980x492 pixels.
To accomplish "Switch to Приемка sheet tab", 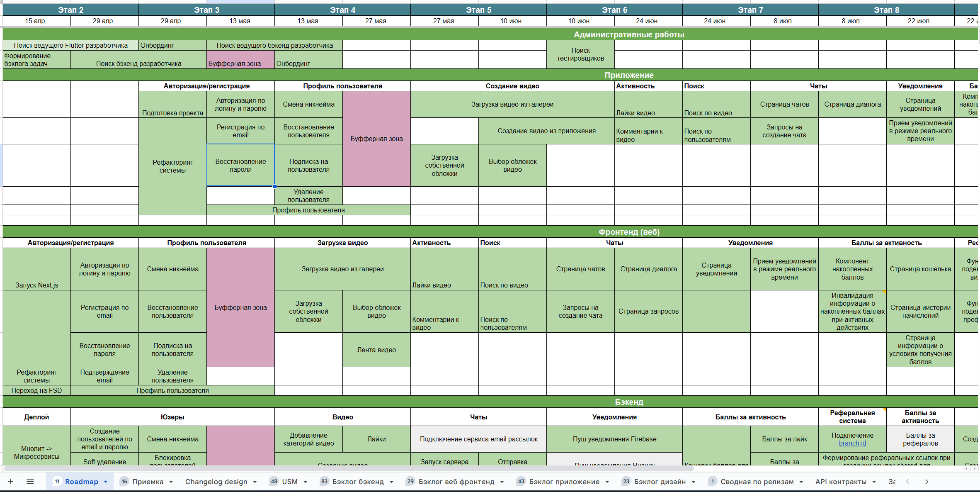I will coord(148,482).
